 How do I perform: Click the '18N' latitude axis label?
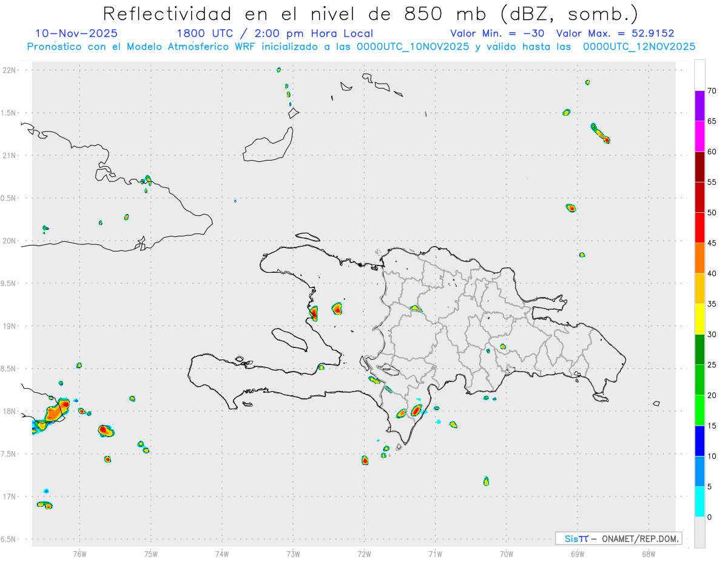pos(8,411)
